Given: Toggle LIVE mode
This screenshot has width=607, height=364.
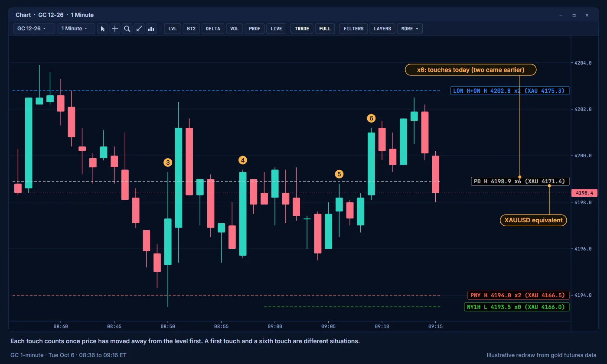Looking at the screenshot, I should point(276,29).
